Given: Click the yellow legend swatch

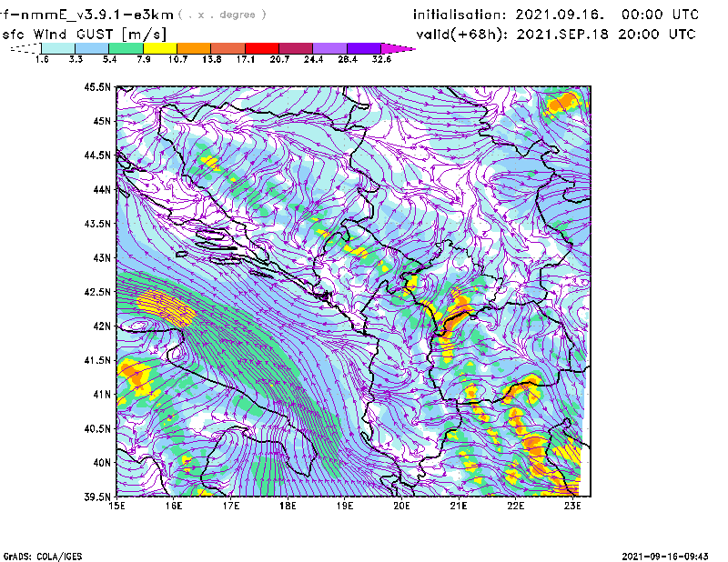Looking at the screenshot, I should coord(160,48).
